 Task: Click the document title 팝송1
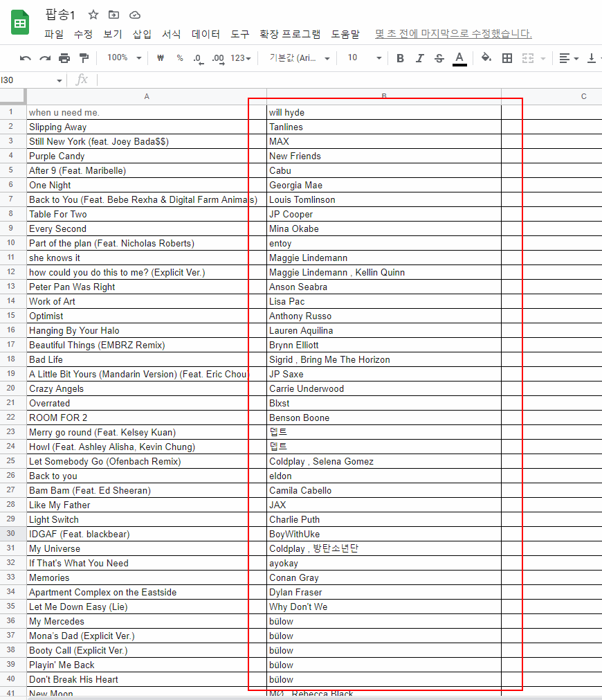coord(60,15)
